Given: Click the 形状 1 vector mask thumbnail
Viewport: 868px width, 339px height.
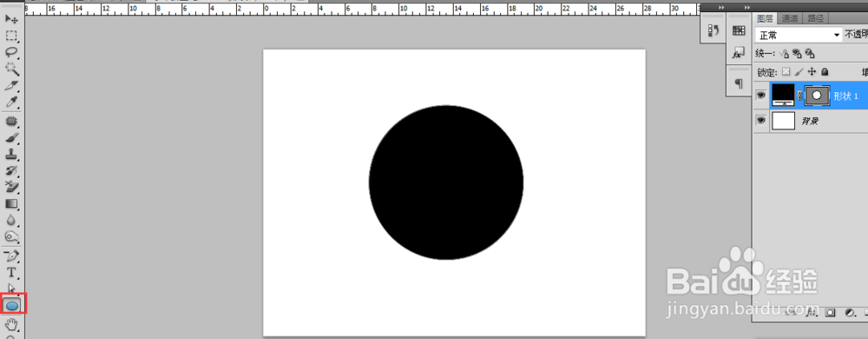Looking at the screenshot, I should coord(817,96).
